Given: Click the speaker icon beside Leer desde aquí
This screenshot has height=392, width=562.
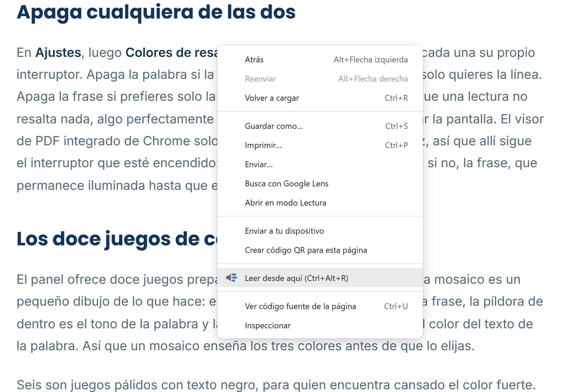Looking at the screenshot, I should [x=232, y=278].
